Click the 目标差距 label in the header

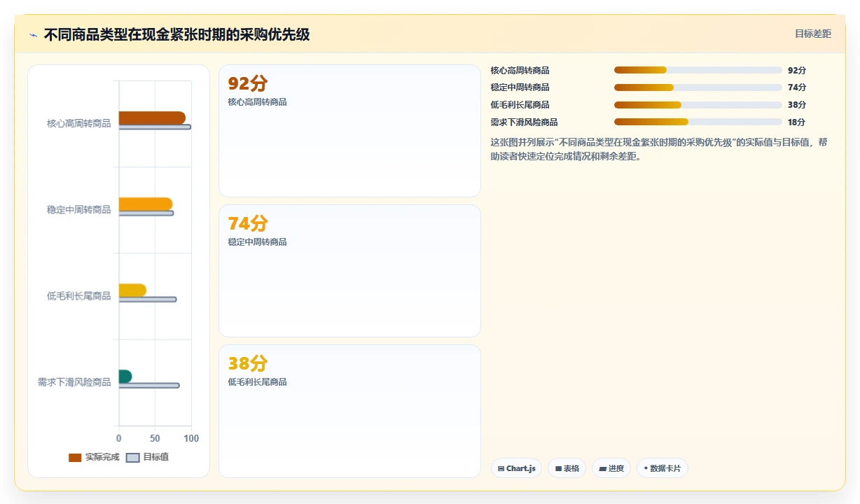click(x=813, y=34)
